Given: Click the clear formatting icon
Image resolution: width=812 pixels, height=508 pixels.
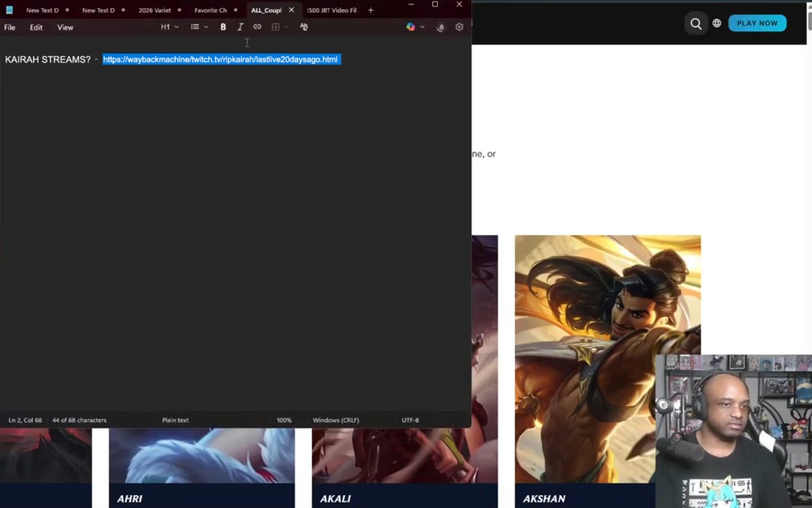Looking at the screenshot, I should (304, 27).
